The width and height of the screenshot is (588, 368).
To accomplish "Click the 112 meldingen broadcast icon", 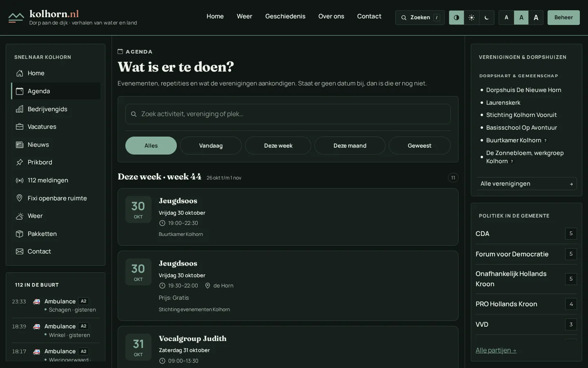I will click(20, 180).
